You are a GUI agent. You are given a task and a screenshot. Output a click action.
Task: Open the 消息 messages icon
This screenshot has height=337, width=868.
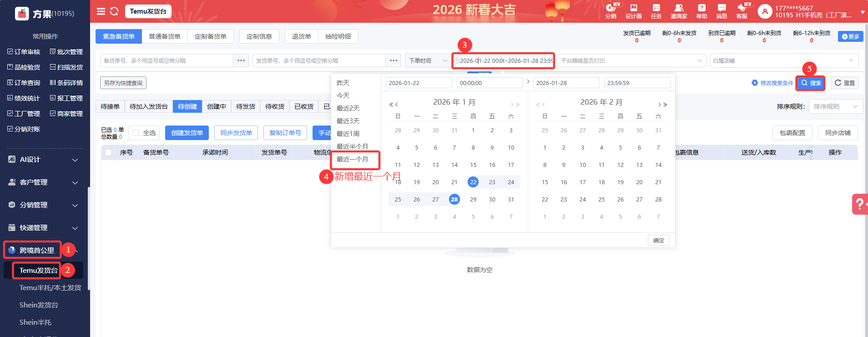(722, 11)
